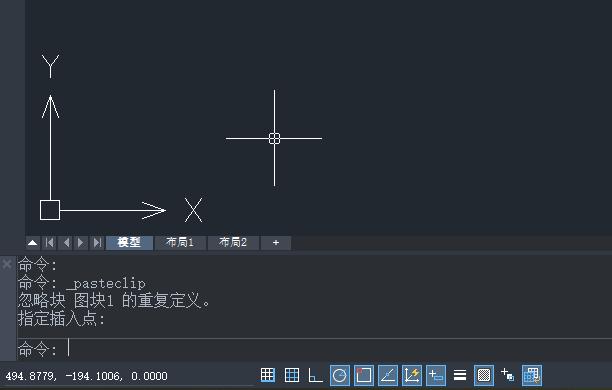Image resolution: width=612 pixels, height=390 pixels.
Task: Open the 布局2 layout tab
Action: pyautogui.click(x=233, y=242)
